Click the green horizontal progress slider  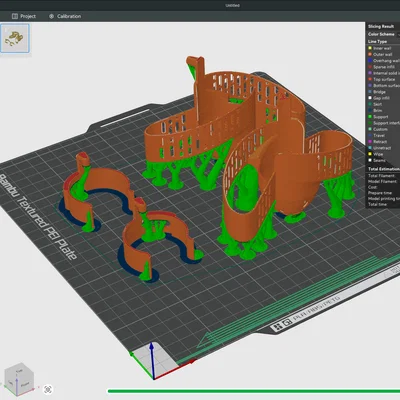tap(253, 391)
